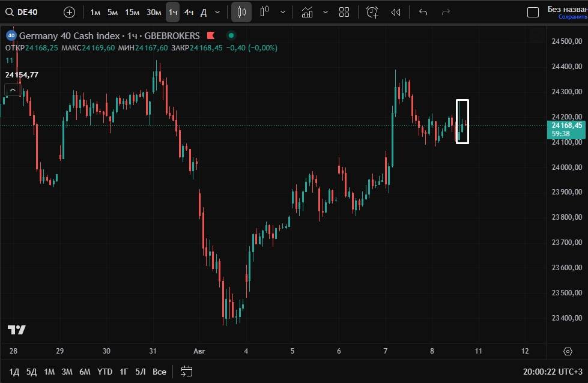
Task: Select the YTD date range
Action: tap(105, 372)
